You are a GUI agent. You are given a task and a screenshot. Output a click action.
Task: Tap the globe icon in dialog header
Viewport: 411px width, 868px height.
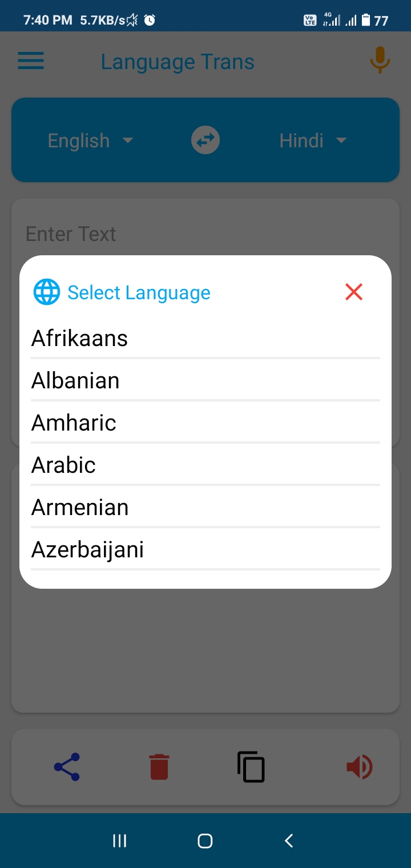(x=47, y=292)
